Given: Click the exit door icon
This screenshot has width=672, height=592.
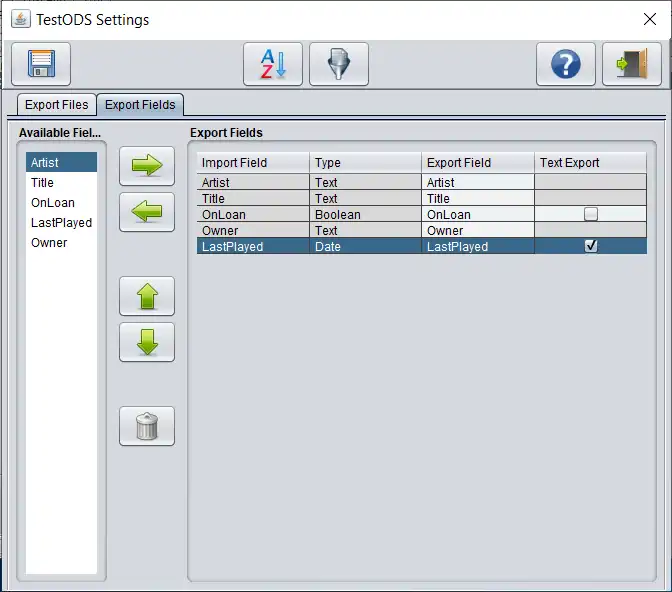Looking at the screenshot, I should (632, 64).
